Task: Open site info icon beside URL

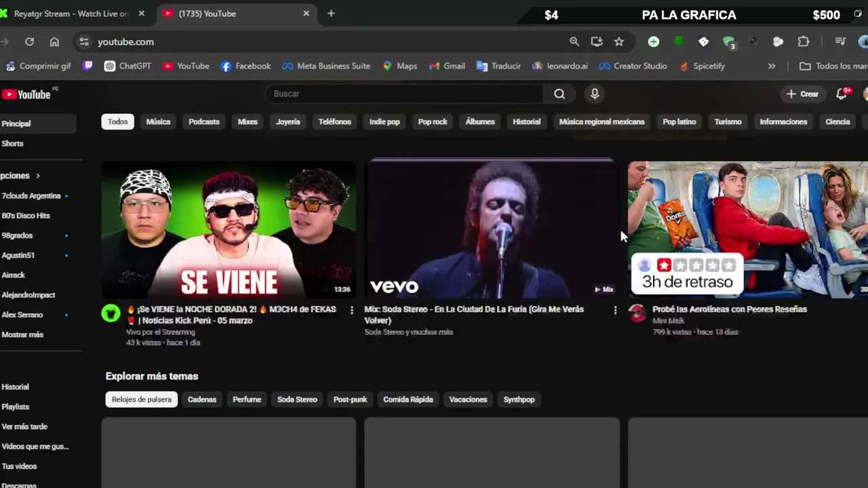Action: point(83,42)
